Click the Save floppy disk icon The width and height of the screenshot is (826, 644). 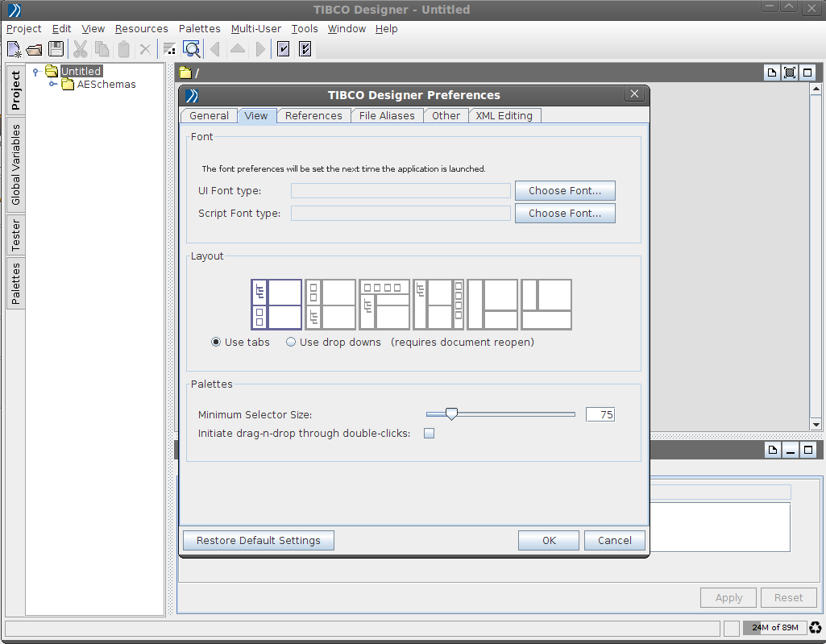coord(56,49)
